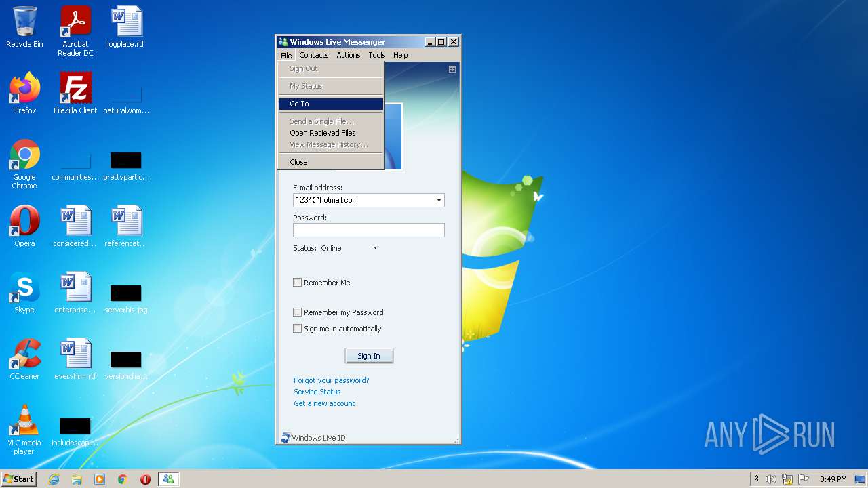This screenshot has height=488, width=868.
Task: Click the system clock showing 8:49 PM
Action: tap(833, 479)
